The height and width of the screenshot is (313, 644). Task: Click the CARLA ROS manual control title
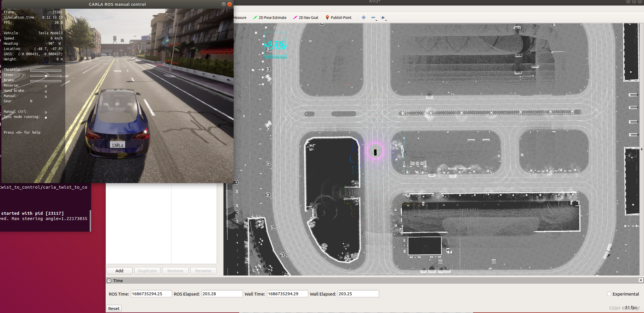point(117,4)
